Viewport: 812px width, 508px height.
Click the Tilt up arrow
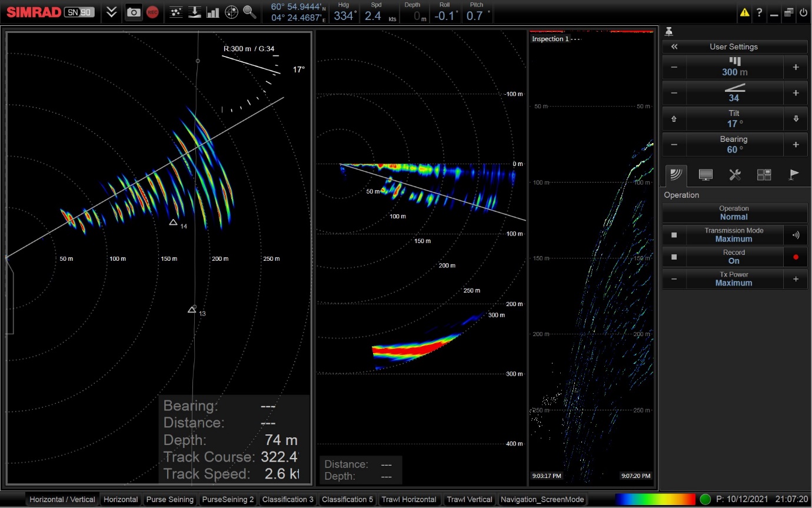674,119
